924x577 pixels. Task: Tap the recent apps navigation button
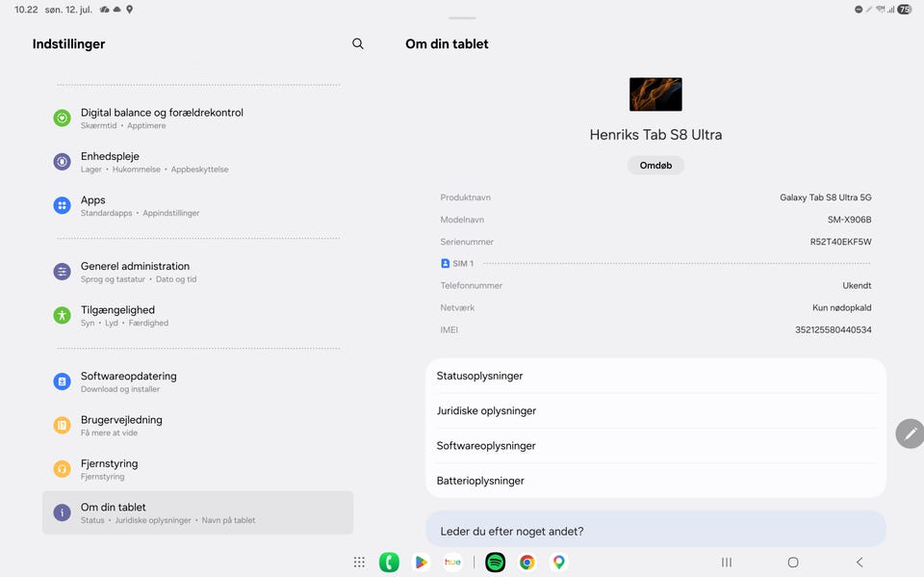(727, 563)
